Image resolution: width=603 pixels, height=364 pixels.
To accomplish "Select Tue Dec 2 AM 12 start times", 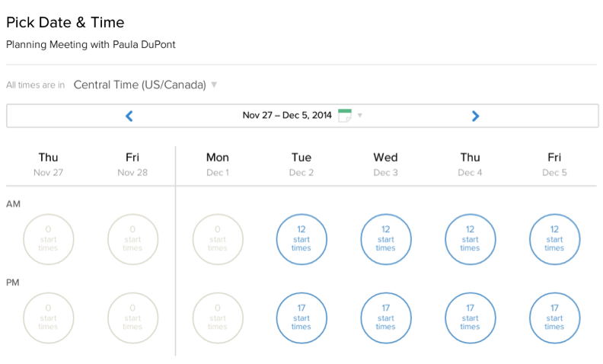I will (x=301, y=239).
